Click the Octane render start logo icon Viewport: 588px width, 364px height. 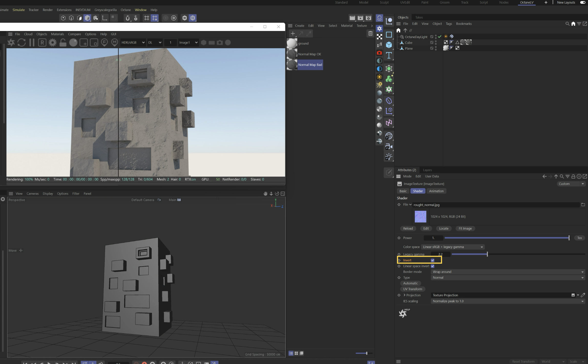coord(11,42)
